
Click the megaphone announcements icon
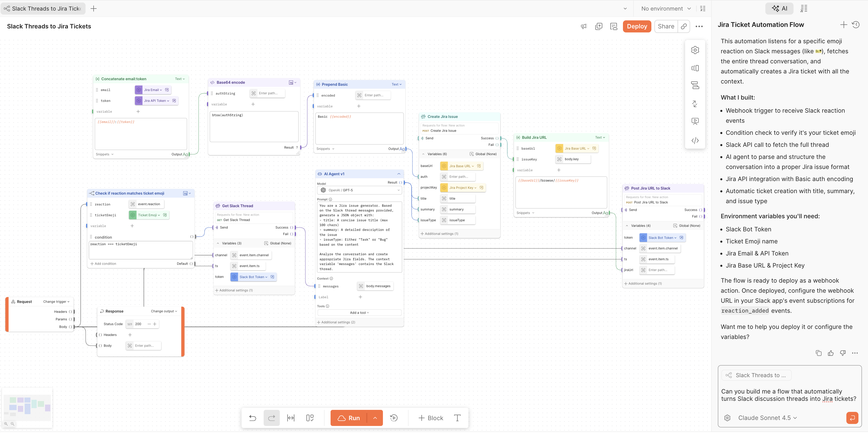point(584,26)
